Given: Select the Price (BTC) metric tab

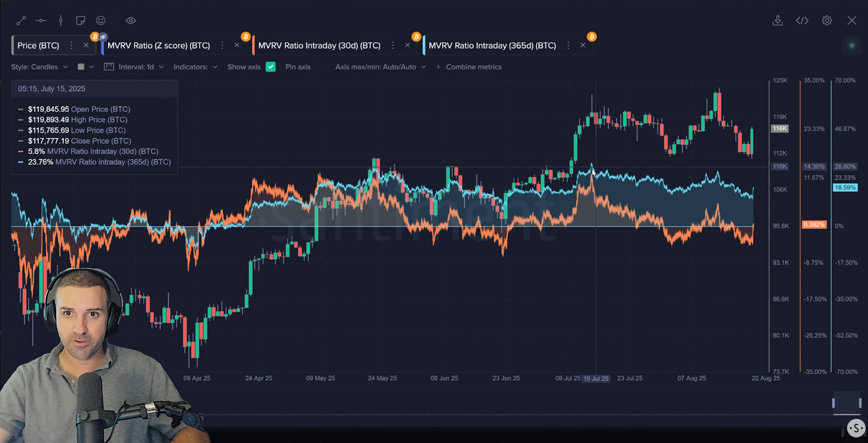Looking at the screenshot, I should click(39, 46).
